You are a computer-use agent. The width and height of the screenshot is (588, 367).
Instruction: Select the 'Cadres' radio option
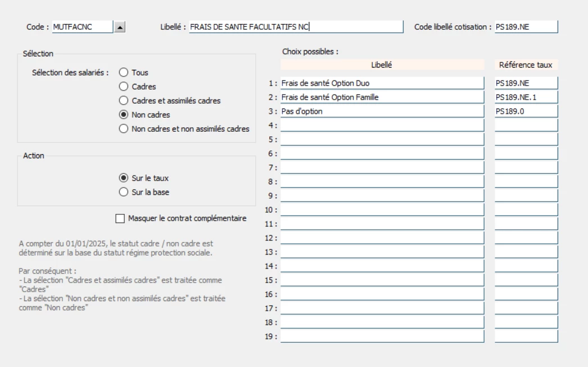[x=123, y=87]
